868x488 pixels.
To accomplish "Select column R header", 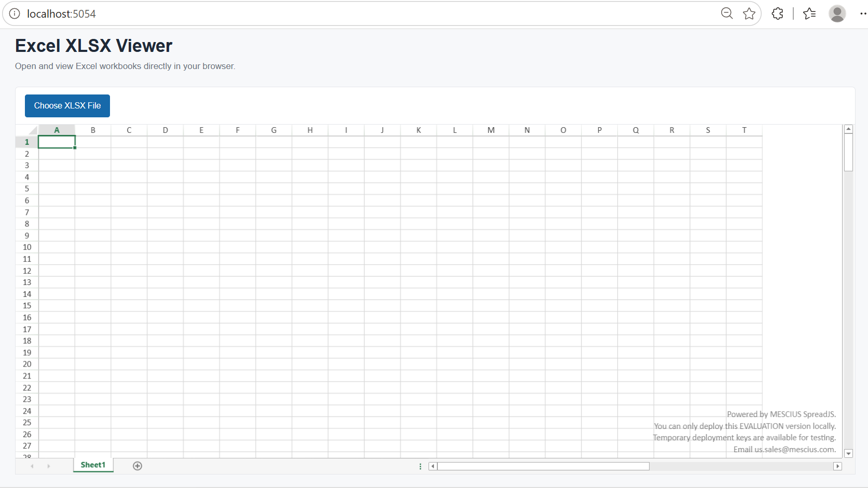I will pos(672,130).
